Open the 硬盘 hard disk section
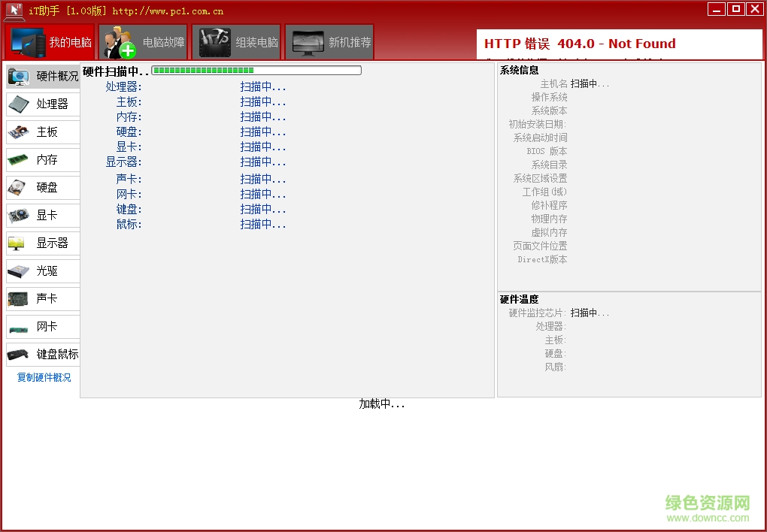The height and width of the screenshot is (532, 767). click(x=47, y=187)
